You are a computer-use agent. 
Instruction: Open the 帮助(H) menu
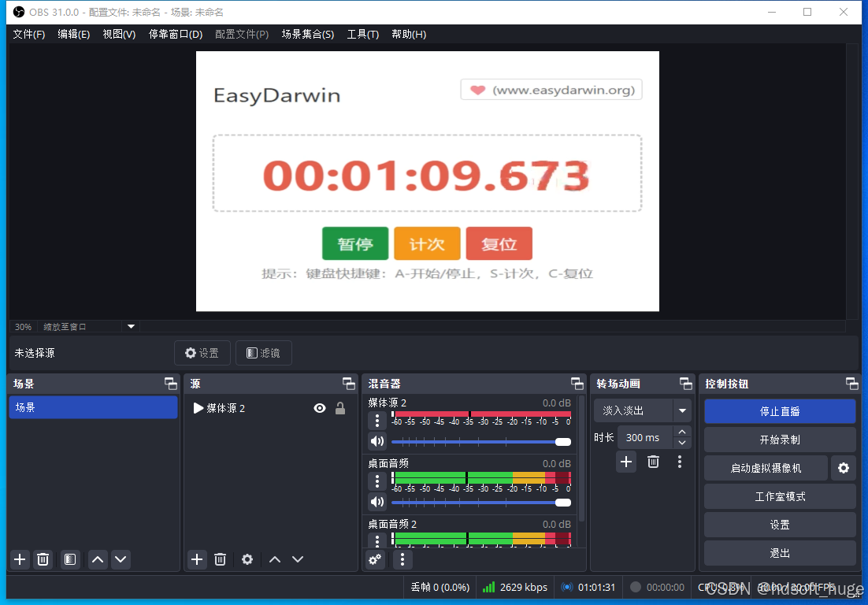(x=409, y=35)
